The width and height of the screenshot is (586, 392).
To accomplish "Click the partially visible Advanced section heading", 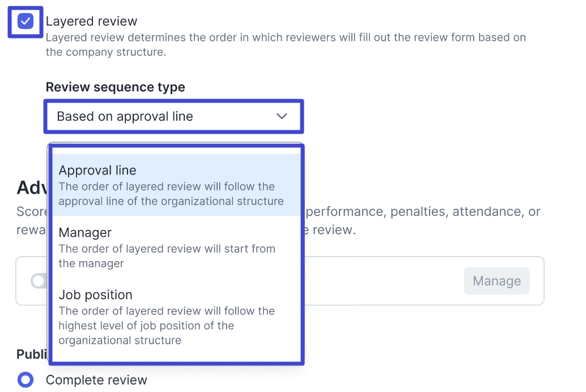I will click(x=32, y=188).
